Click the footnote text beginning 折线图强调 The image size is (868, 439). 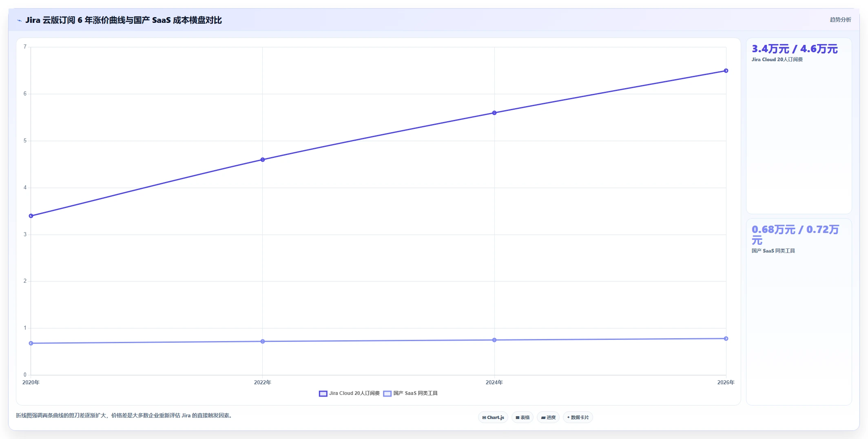pos(124,415)
